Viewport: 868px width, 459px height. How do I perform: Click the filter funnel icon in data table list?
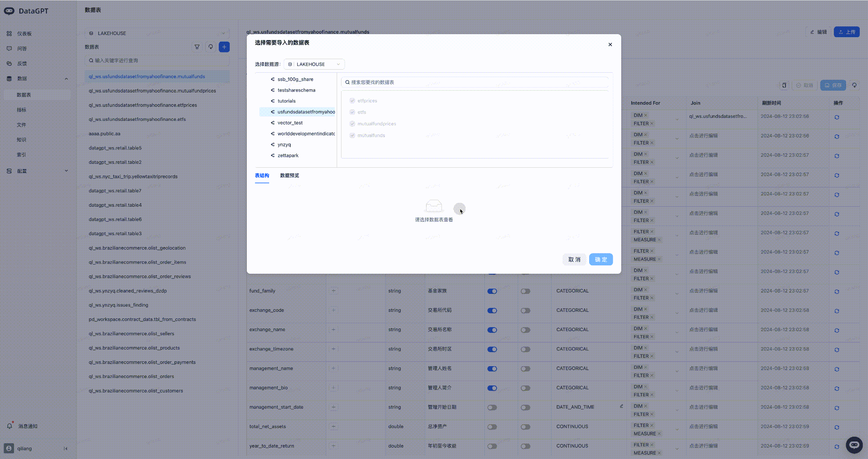click(x=197, y=47)
